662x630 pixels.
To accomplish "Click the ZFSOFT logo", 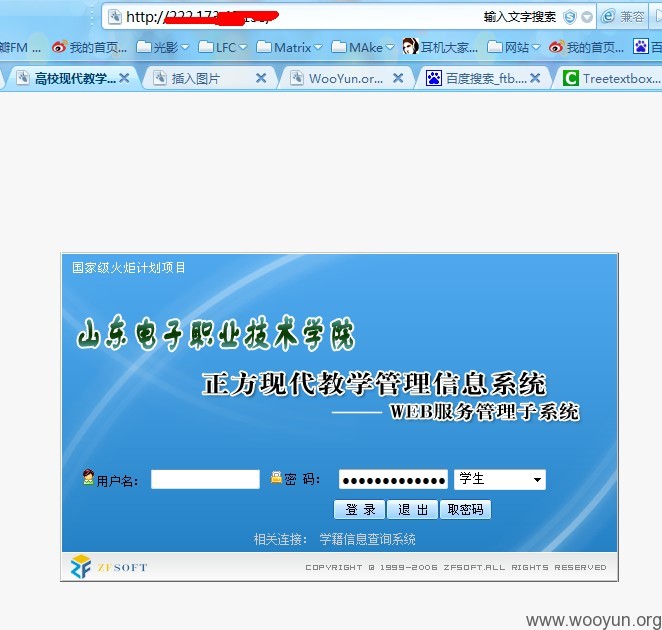I will coord(109,567).
